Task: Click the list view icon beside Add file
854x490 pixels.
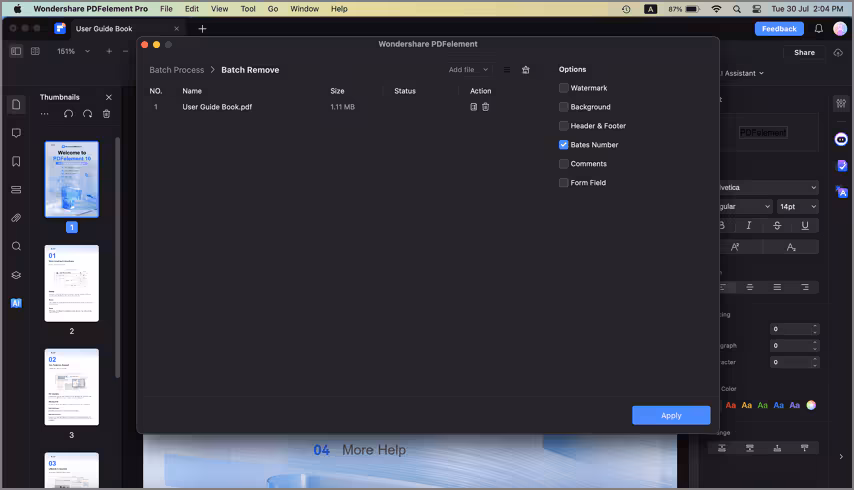Action: coord(507,70)
